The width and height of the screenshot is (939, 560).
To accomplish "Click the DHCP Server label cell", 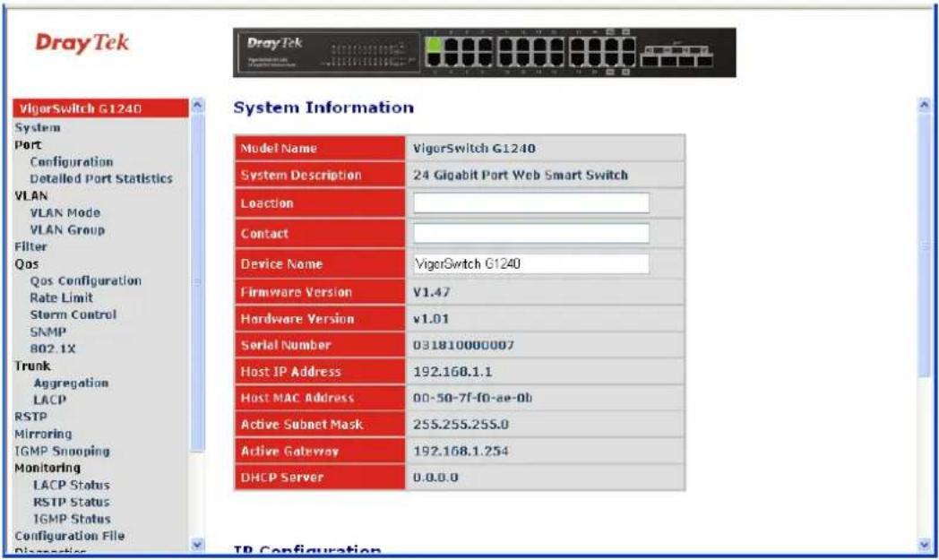I will point(320,478).
